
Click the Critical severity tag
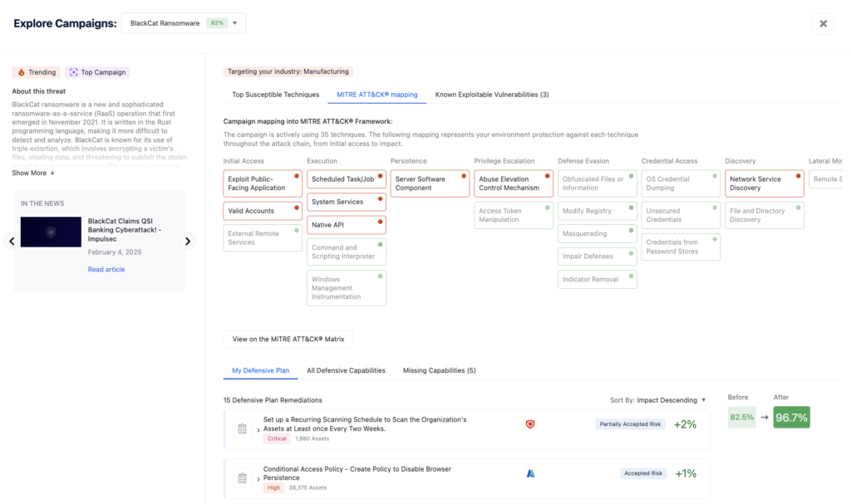(x=277, y=438)
